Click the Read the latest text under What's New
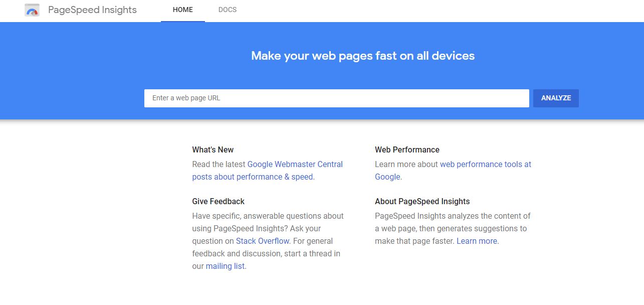Image resolution: width=644 pixels, height=305 pixels. click(x=219, y=164)
